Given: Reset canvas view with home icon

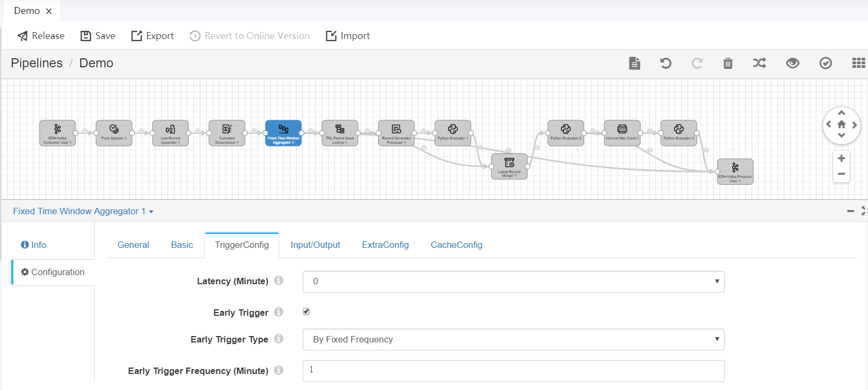Looking at the screenshot, I should pos(841,124).
